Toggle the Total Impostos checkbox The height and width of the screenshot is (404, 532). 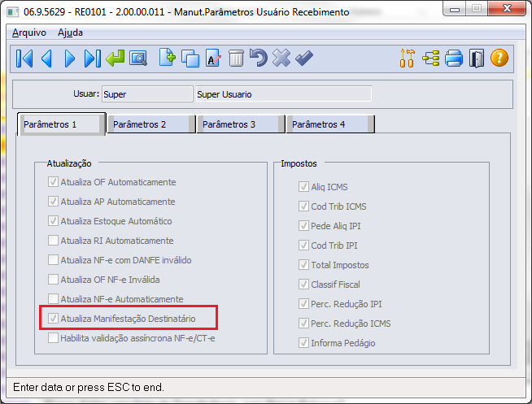point(303,265)
